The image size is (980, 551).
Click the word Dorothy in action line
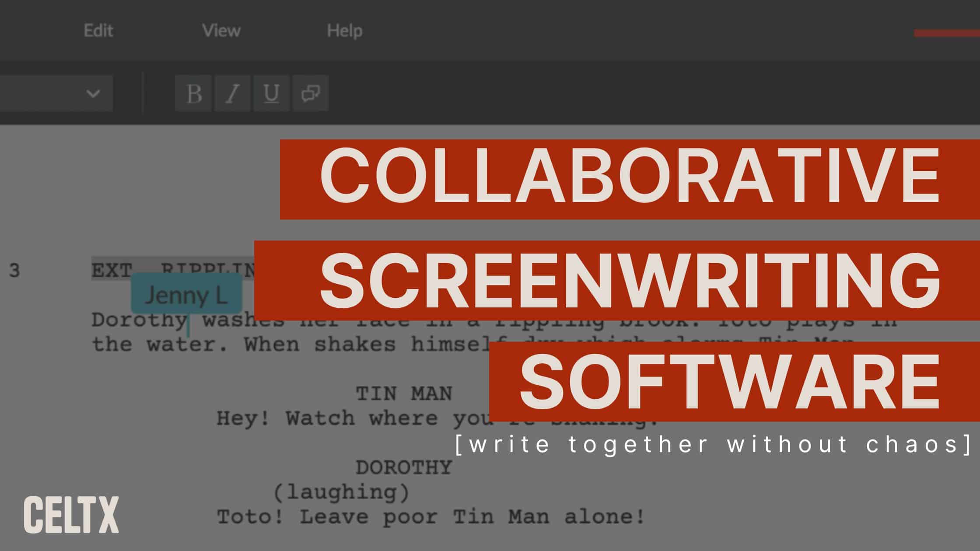pyautogui.click(x=138, y=320)
